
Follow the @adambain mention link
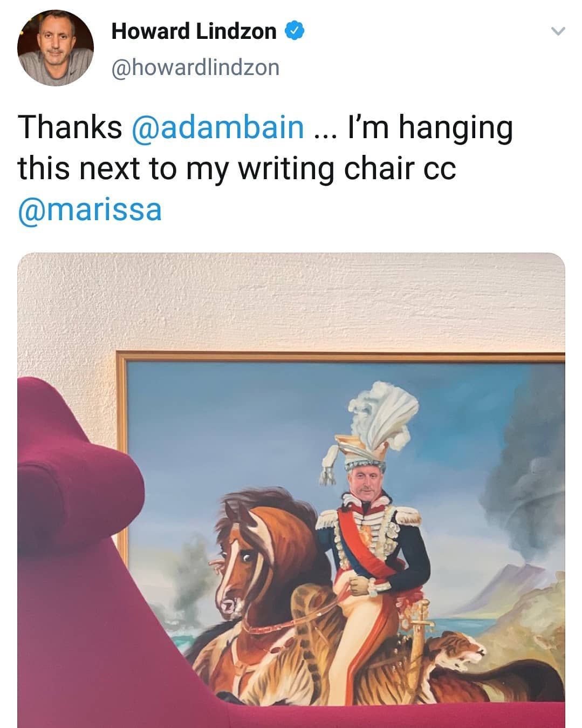pos(218,127)
